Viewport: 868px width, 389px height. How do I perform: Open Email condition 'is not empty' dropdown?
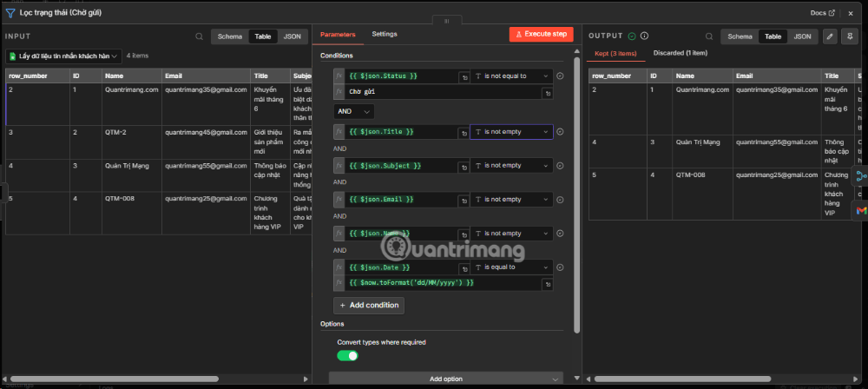click(x=511, y=200)
